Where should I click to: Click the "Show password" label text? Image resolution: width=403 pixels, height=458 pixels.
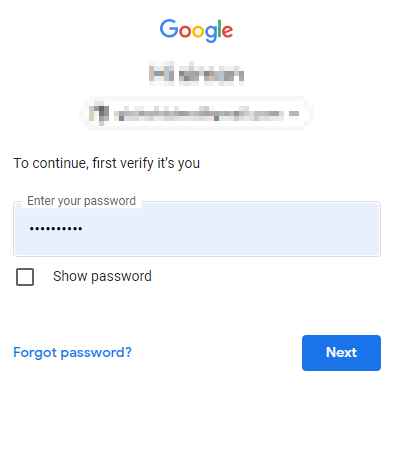click(x=102, y=276)
